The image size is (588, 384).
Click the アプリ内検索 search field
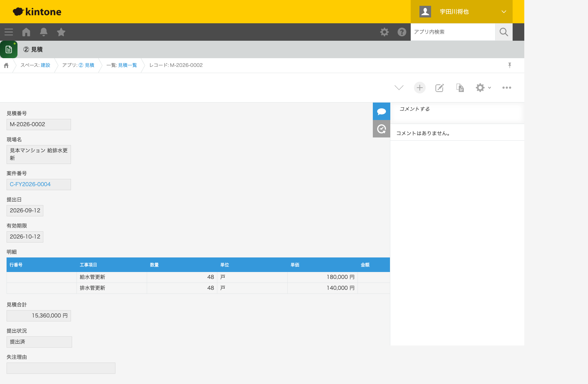[x=453, y=32]
